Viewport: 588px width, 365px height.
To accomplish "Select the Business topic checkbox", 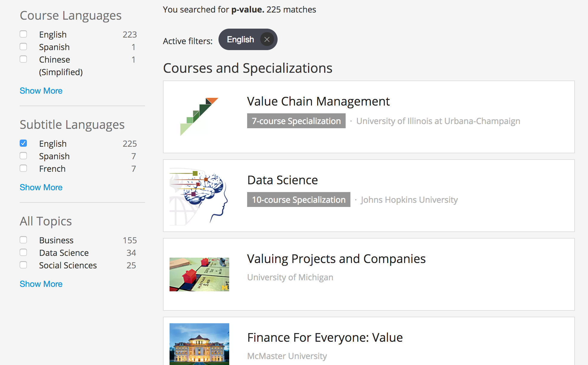I will coord(23,240).
